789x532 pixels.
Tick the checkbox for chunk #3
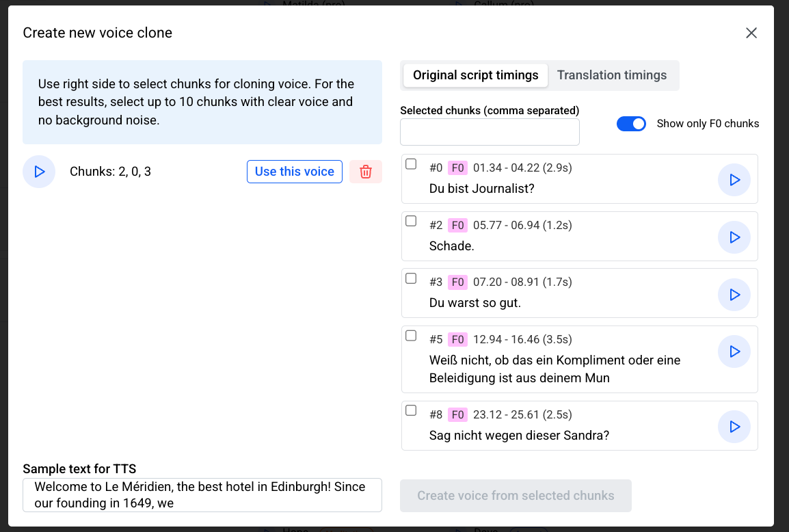[x=411, y=278]
